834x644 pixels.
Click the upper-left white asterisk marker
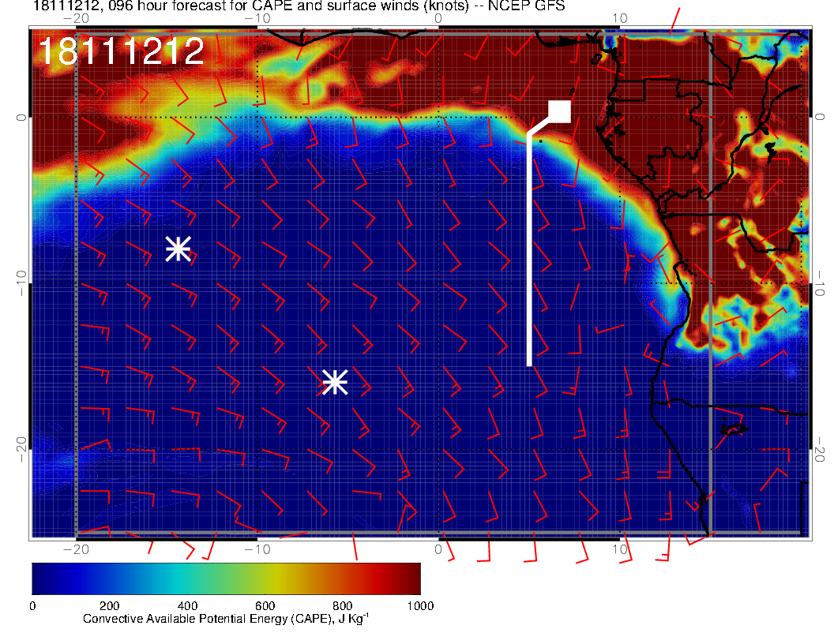[x=178, y=249]
